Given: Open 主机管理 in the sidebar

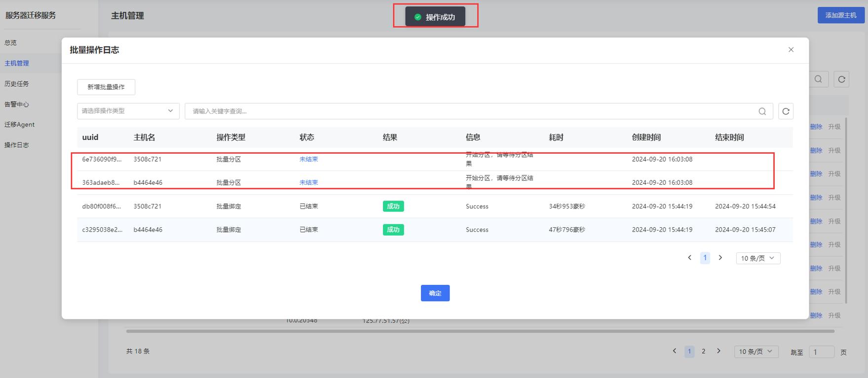Looking at the screenshot, I should pyautogui.click(x=17, y=64).
